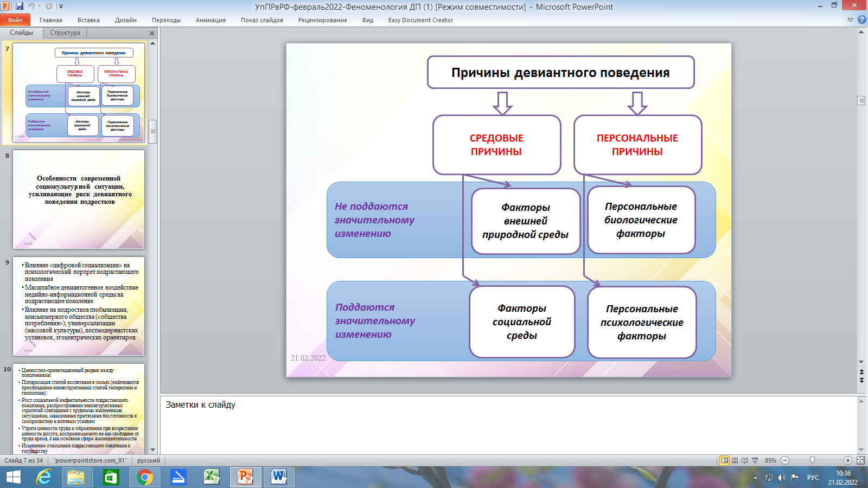Select slide 9 thumbnail
Screen dimensions: 868x488
pyautogui.click(x=79, y=306)
